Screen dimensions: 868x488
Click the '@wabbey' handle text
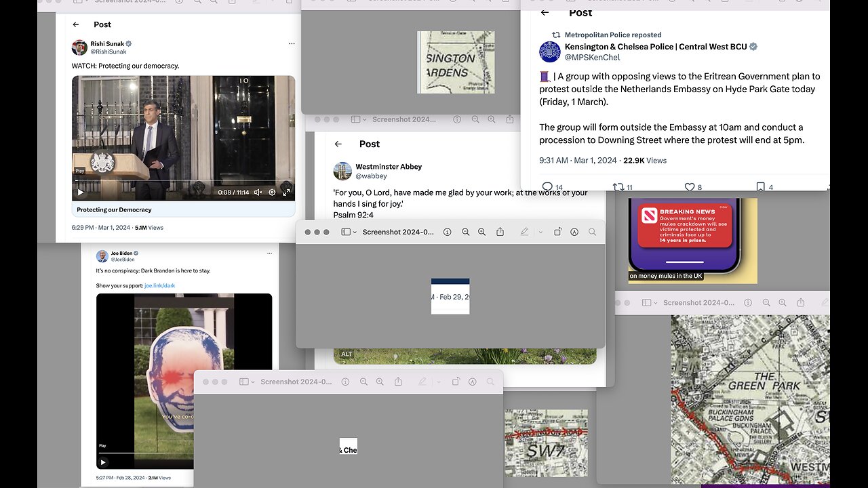(372, 176)
